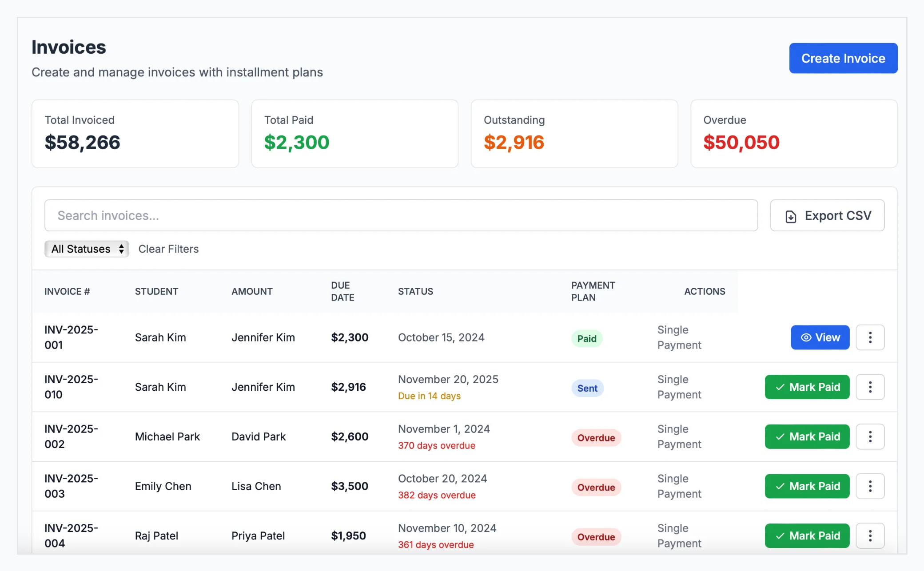Open the All Statuses filter dropdown
The height and width of the screenshot is (571, 924).
point(87,249)
